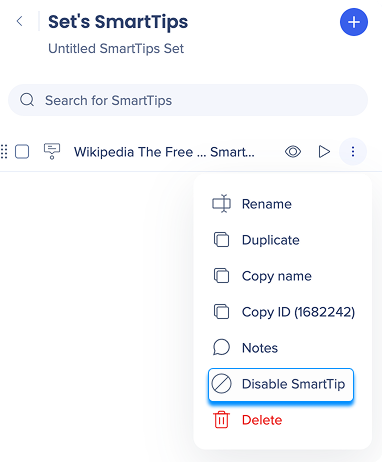Click the SmartTip speech bubble type icon
This screenshot has width=382, height=462.
[52, 151]
